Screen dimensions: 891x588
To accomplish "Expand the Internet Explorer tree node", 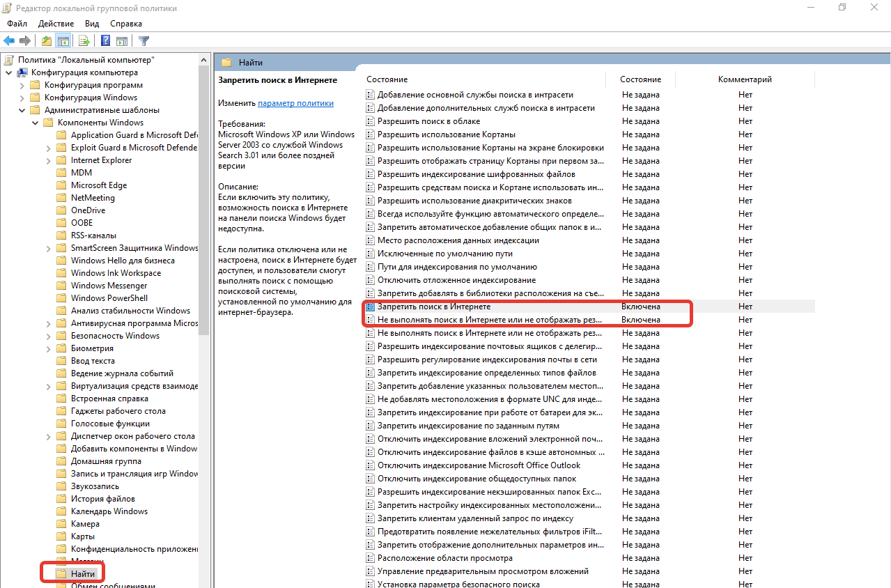I will tap(47, 160).
